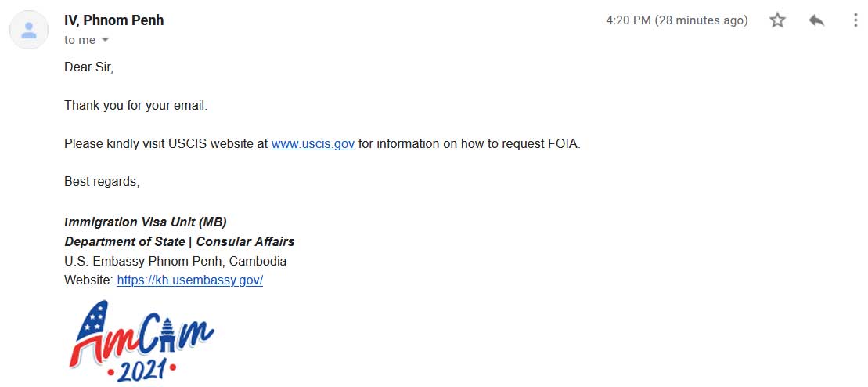Click "Please kindly visit USCIS website" sentence
This screenshot has width=868, height=387.
point(166,144)
